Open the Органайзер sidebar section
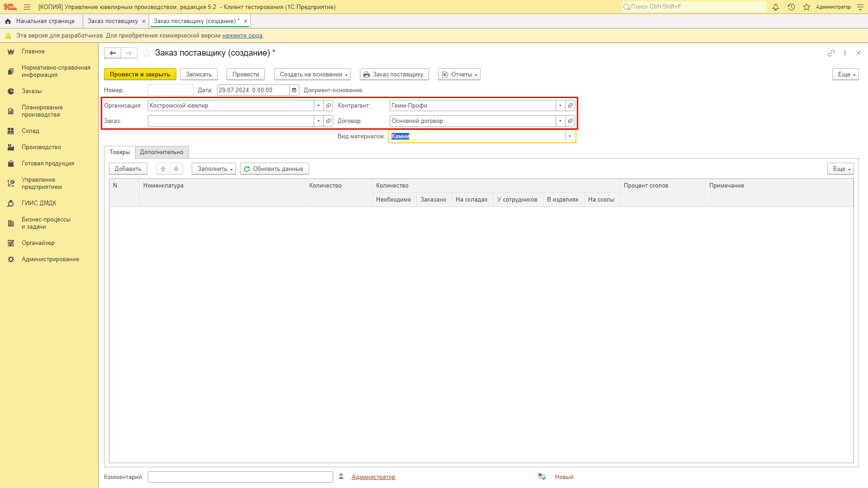Viewport: 868px width, 488px height. tap(38, 243)
